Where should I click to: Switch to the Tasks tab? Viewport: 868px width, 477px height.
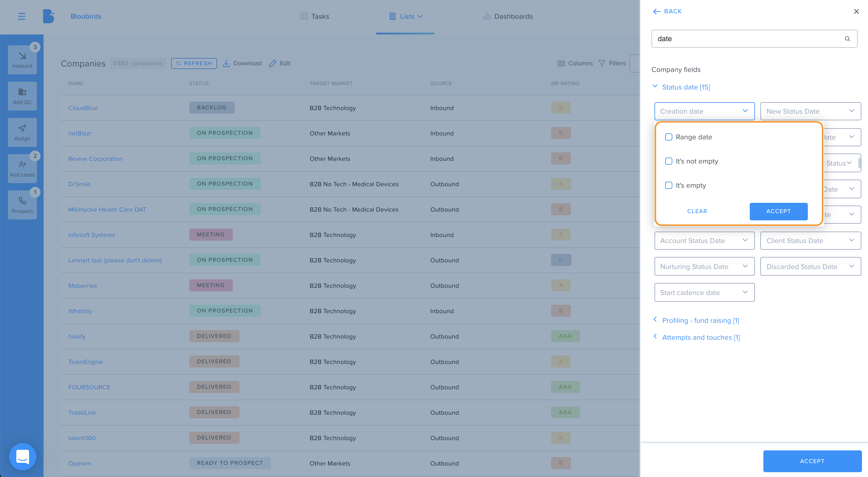315,16
